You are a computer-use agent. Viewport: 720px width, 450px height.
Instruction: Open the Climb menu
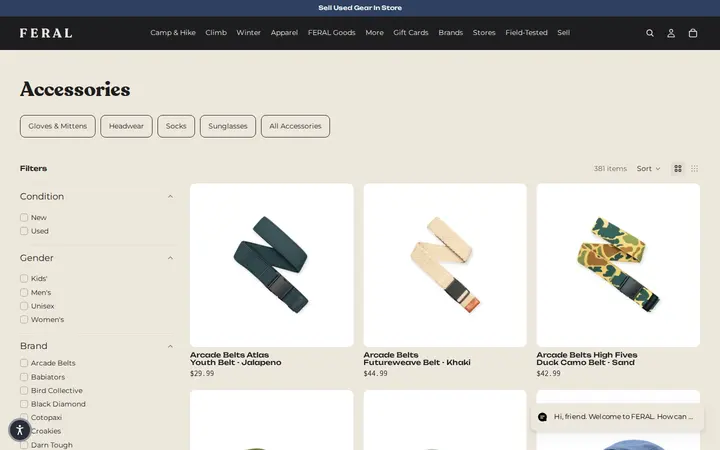(216, 33)
